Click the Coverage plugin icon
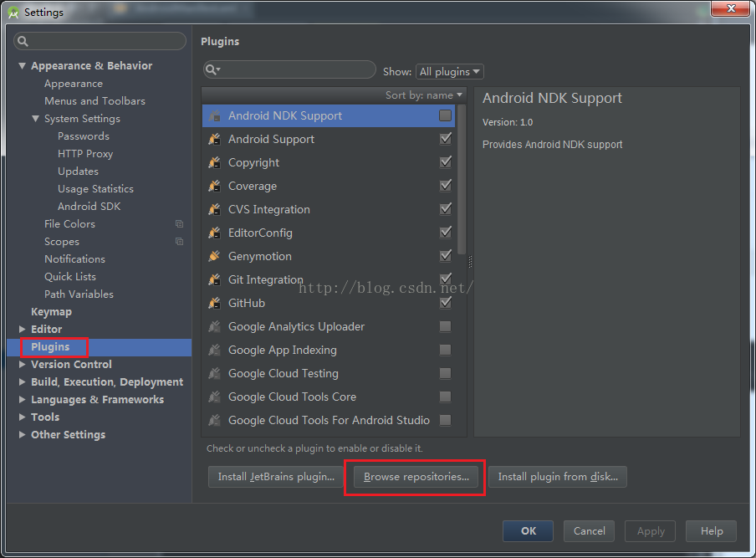756x558 pixels. coord(215,187)
